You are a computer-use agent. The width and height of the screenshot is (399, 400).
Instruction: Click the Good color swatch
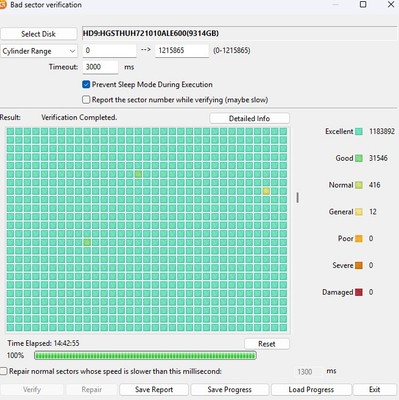tap(359, 158)
